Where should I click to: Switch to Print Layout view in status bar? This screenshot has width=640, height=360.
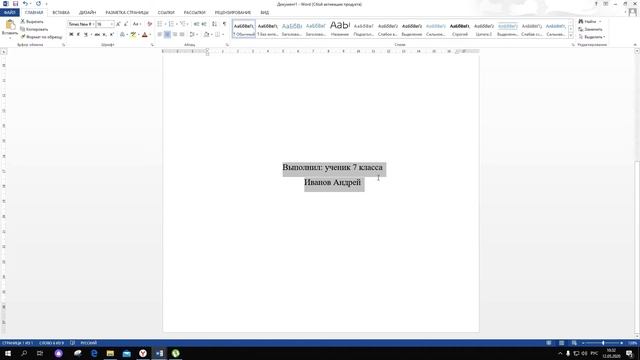click(562, 343)
